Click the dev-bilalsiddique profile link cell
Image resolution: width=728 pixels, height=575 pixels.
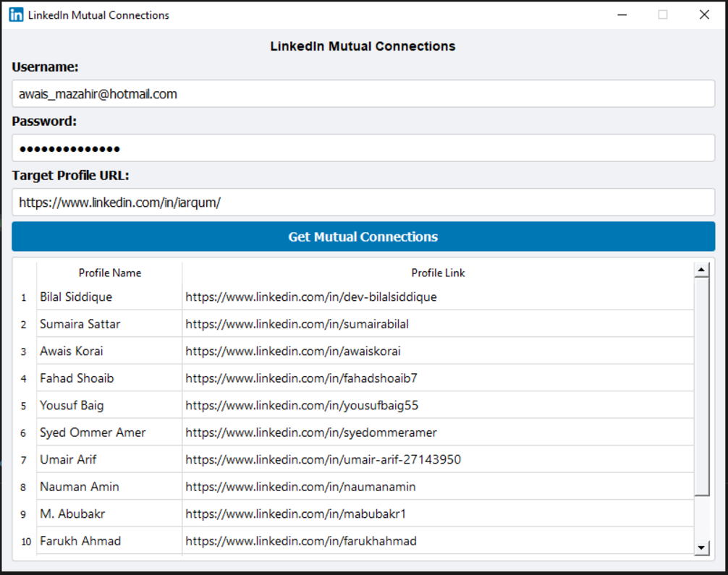[x=438, y=297]
